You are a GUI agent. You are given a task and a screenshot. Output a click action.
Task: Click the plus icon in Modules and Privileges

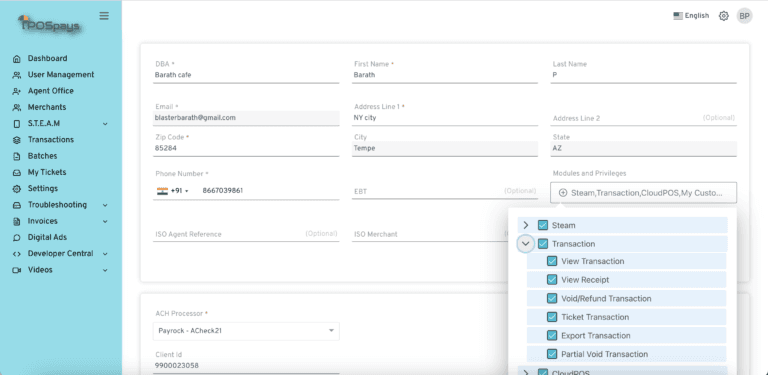(x=563, y=193)
